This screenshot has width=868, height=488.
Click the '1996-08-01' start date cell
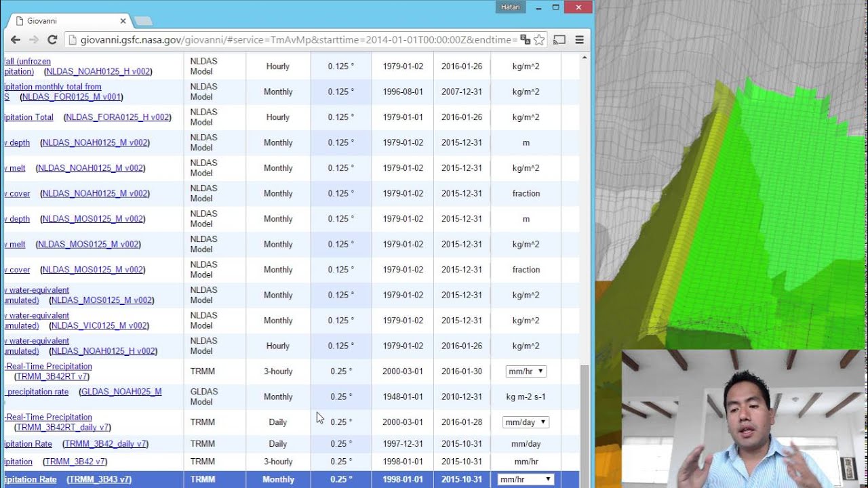click(x=403, y=91)
